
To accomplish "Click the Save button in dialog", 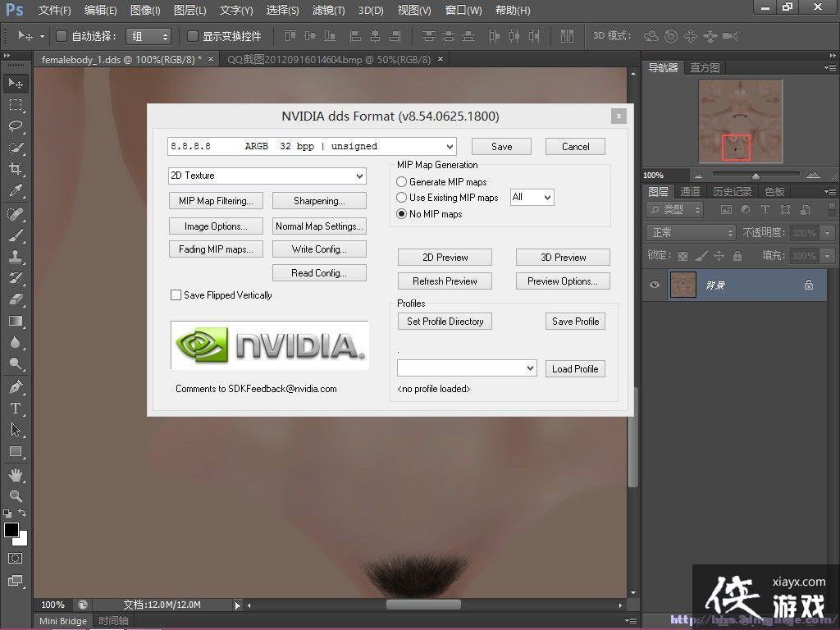I will 501,147.
